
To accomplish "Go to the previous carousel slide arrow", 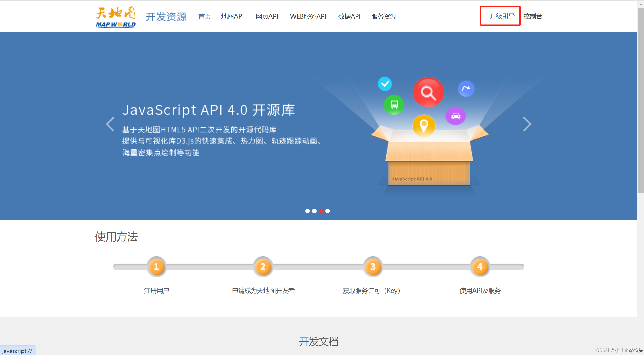I will [110, 124].
